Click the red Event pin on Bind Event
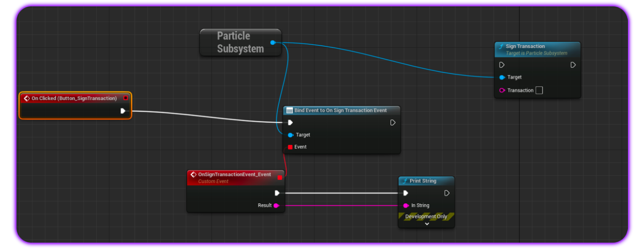The image size is (644, 249). pos(290,147)
